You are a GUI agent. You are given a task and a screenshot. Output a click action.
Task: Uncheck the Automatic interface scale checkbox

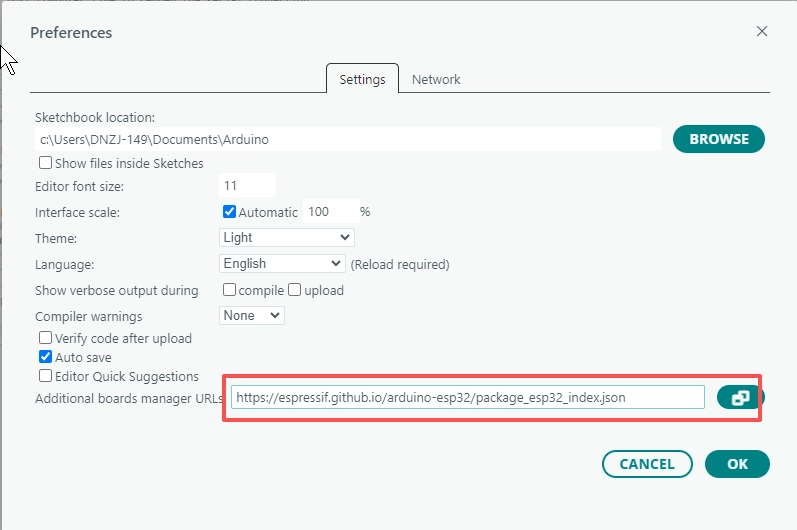(229, 211)
